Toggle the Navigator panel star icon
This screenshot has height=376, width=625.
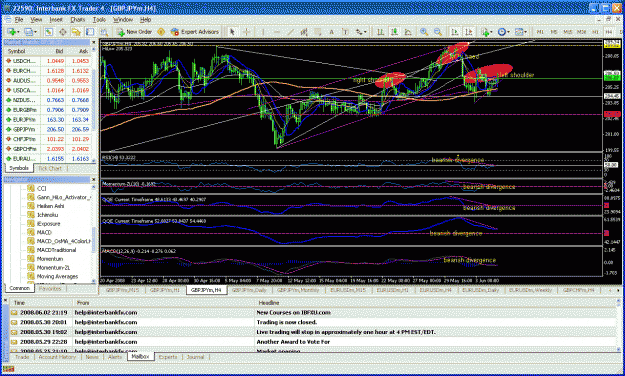point(76,32)
